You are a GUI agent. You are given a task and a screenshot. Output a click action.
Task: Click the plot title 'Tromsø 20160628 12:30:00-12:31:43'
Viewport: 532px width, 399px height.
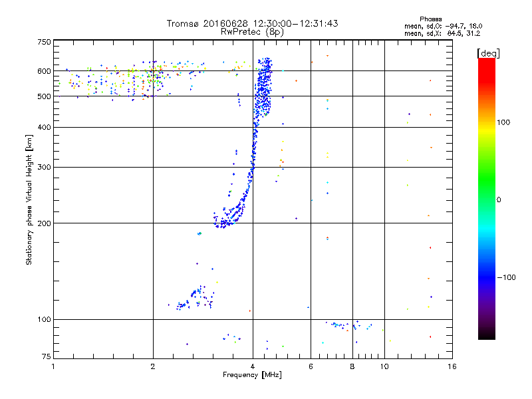[252, 23]
